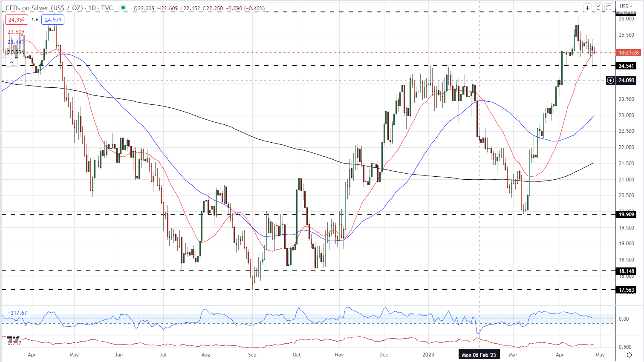Click the TradingView logo
The image size is (644, 362).
[x=13, y=339]
